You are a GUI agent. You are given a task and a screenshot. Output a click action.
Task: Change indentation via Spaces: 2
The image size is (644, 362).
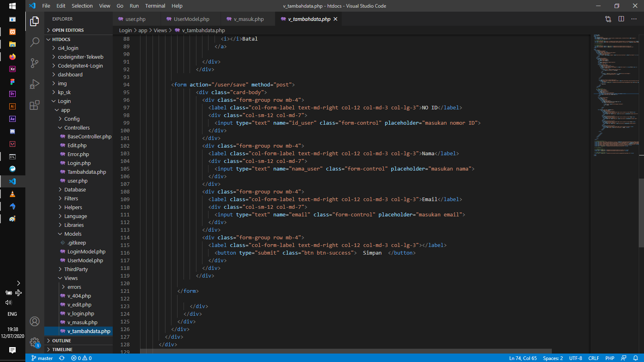point(553,358)
